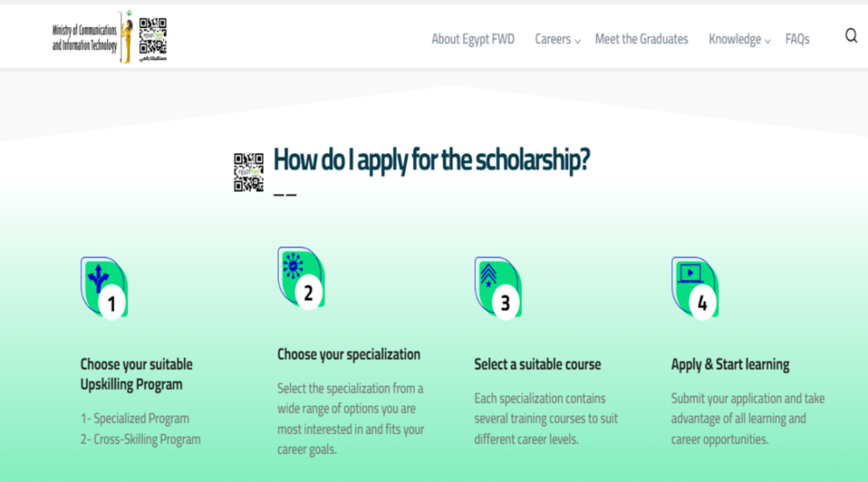This screenshot has height=482, width=868.
Task: Expand the Knowledge dropdown chevron
Action: (767, 41)
